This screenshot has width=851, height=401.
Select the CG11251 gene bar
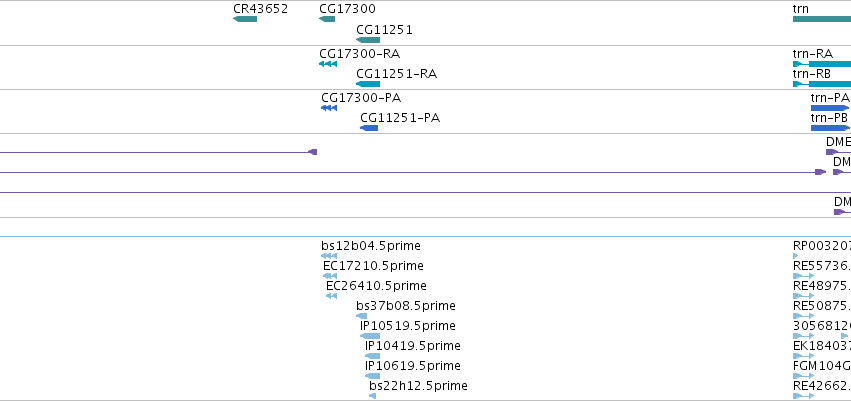point(368,40)
